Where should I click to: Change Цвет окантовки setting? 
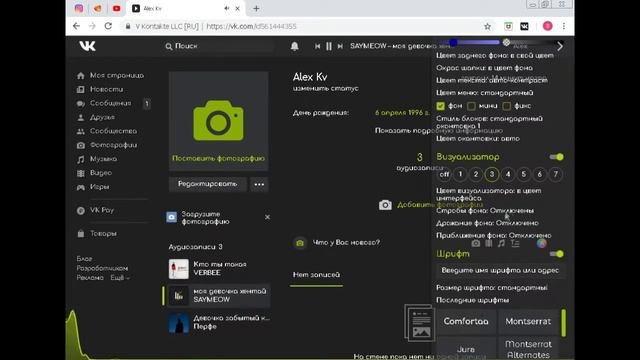click(478, 139)
